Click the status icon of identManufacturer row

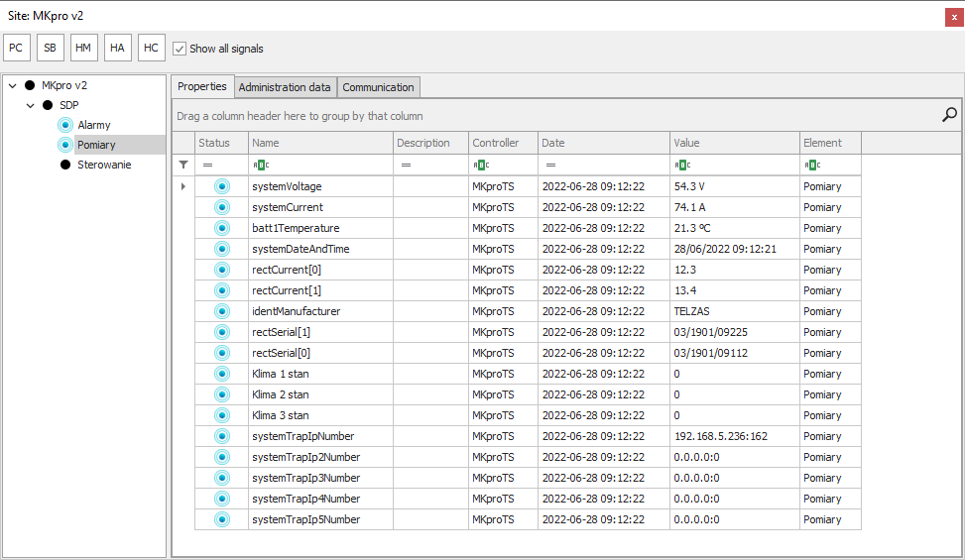click(222, 311)
